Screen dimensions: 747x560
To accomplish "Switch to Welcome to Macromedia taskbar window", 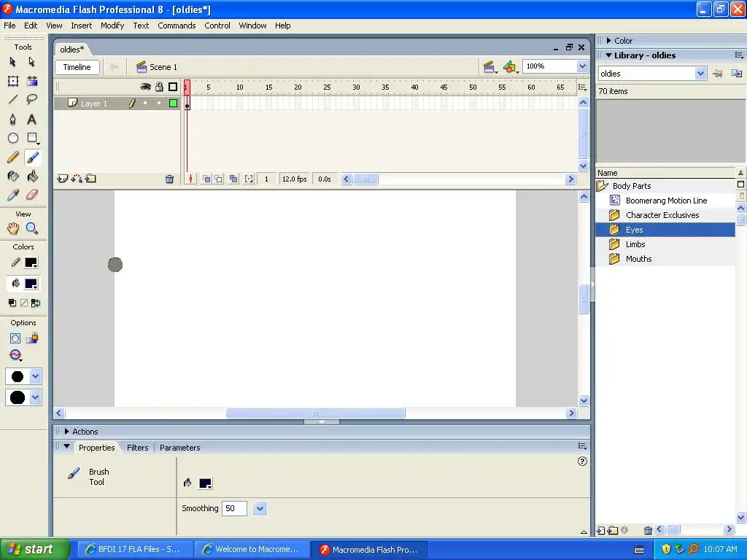I will 252,549.
